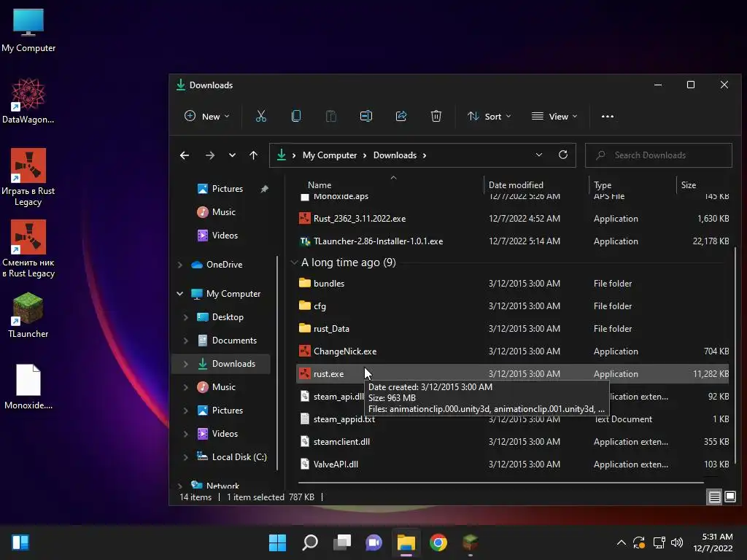Open Windows Start menu on taskbar

pos(277,542)
